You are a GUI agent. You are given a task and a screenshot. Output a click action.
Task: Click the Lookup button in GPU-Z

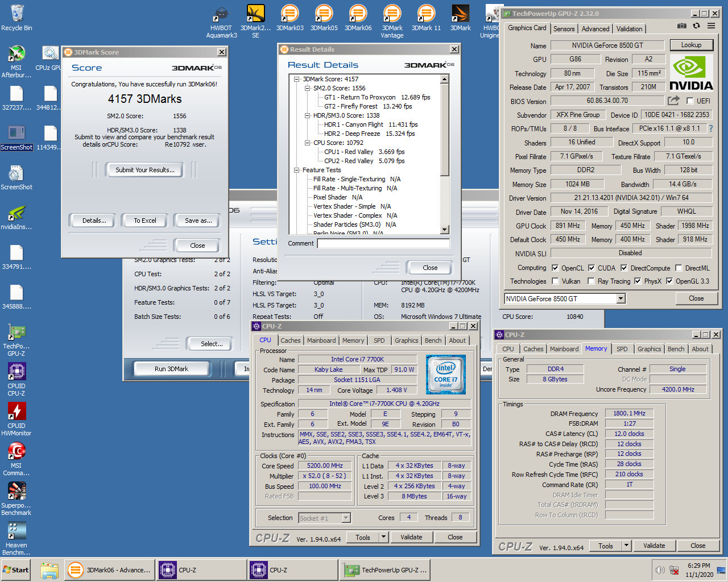691,45
